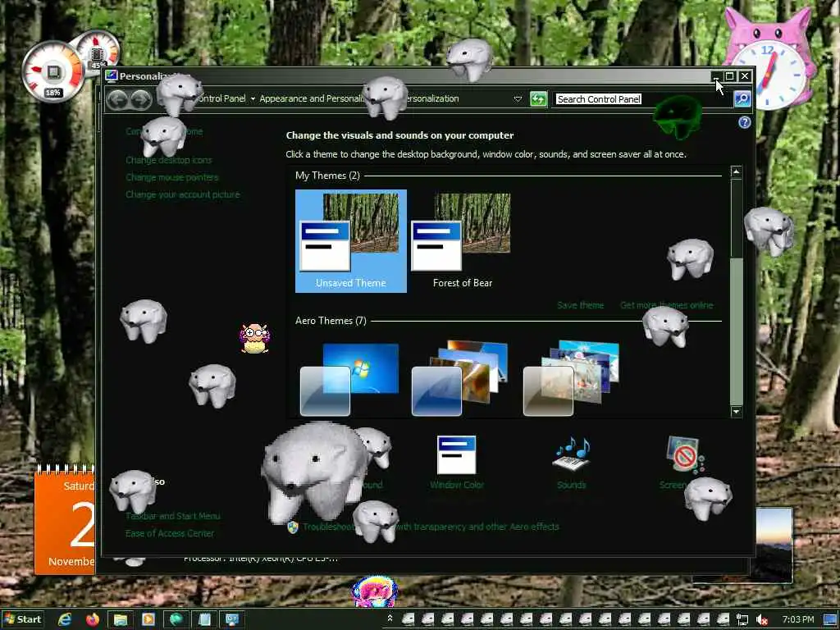Open Window Color settings icon

point(456,454)
